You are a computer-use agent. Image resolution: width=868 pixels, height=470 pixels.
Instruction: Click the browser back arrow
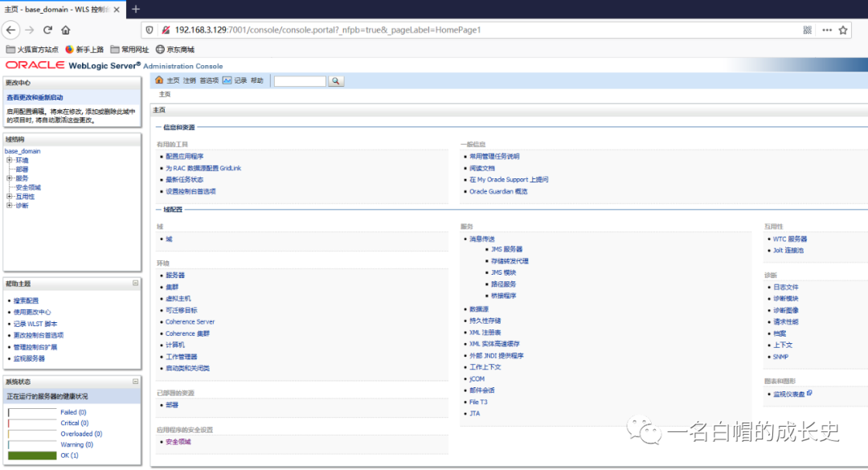tap(11, 30)
